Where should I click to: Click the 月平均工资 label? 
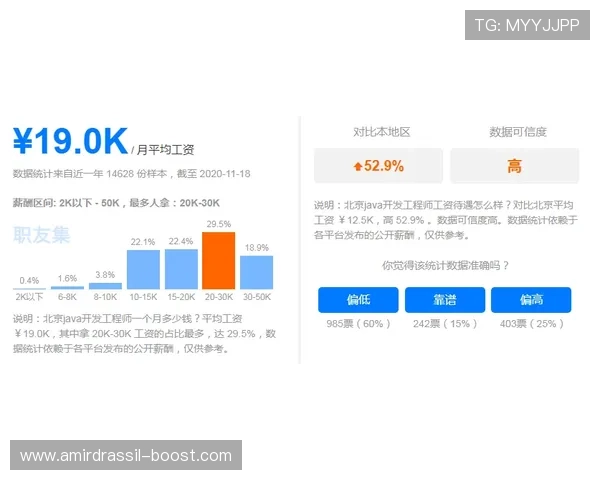165,150
